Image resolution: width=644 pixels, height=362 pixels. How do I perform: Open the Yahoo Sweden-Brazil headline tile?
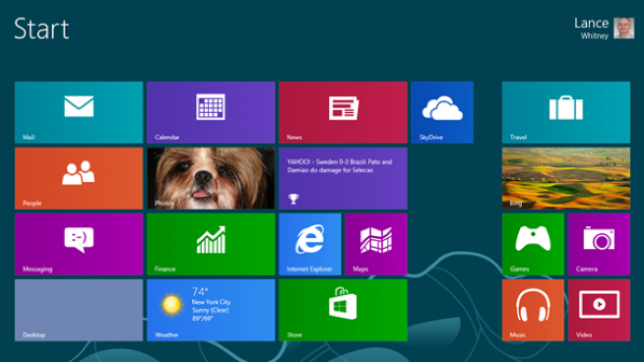point(343,177)
